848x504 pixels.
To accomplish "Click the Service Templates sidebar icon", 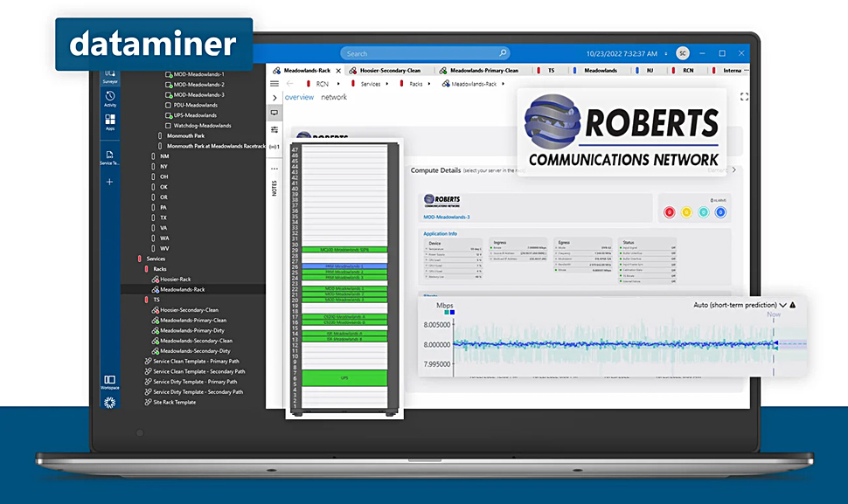I will coord(110,155).
